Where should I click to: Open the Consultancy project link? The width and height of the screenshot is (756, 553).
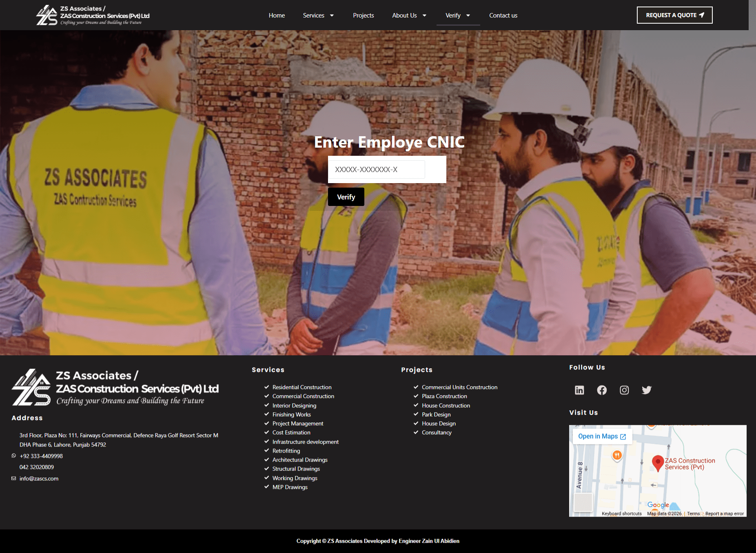pos(437,432)
